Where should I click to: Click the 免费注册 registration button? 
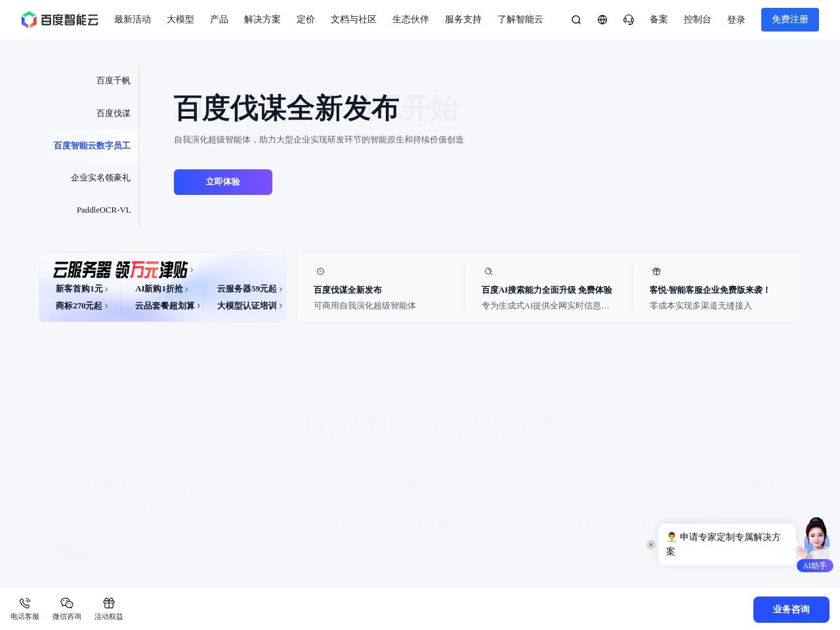790,20
